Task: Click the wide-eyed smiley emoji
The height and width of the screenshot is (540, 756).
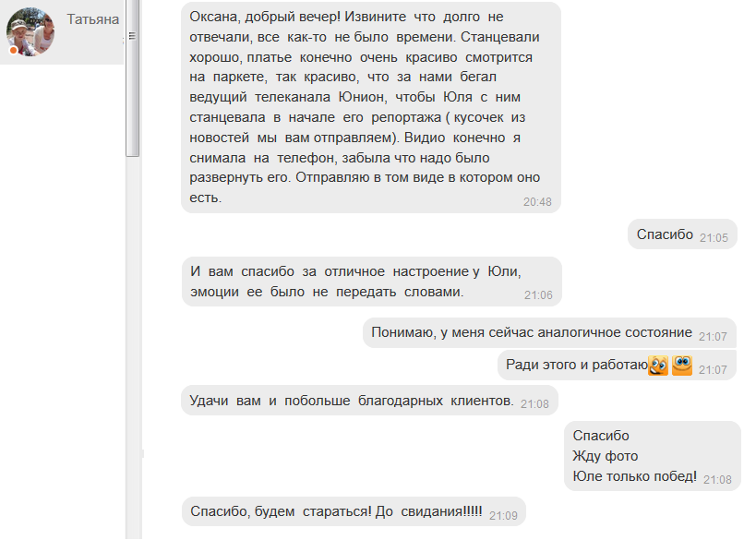Action: pos(682,365)
